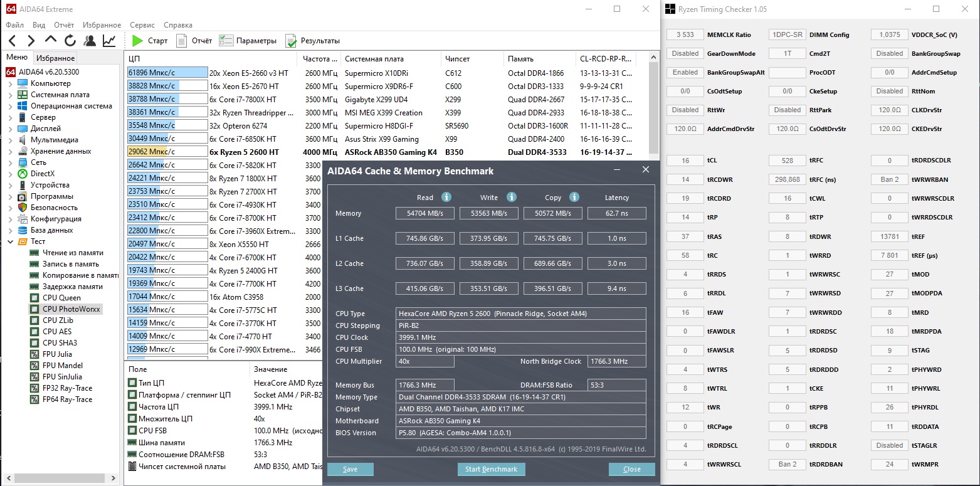Screen dimensions: 980x486
Task: Select the Тип ЦП field row
Action: click(x=224, y=383)
